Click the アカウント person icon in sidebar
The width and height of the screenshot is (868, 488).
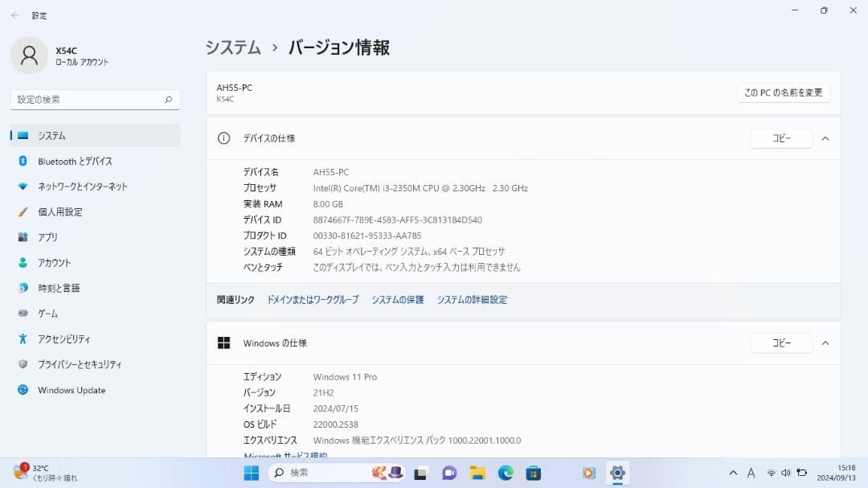(x=24, y=262)
